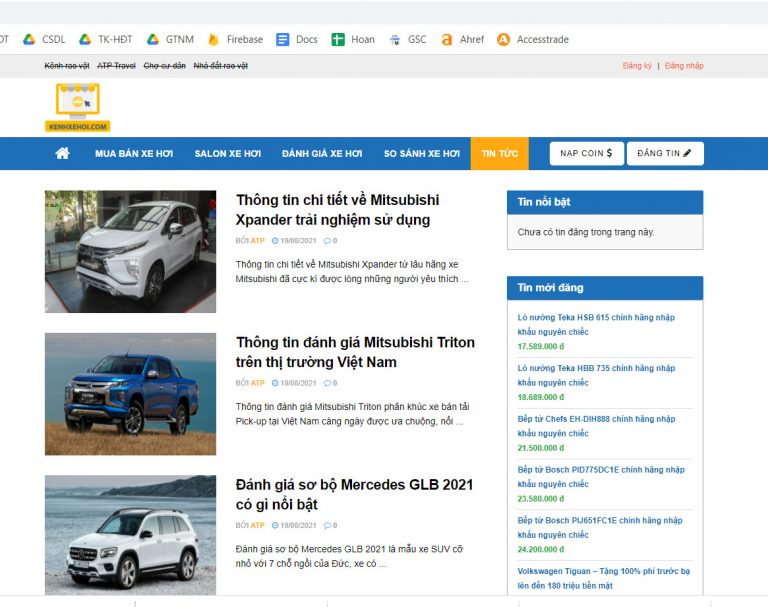Click the KENHXEHOI.COM site logo
The width and height of the screenshot is (768, 607).
(78, 107)
